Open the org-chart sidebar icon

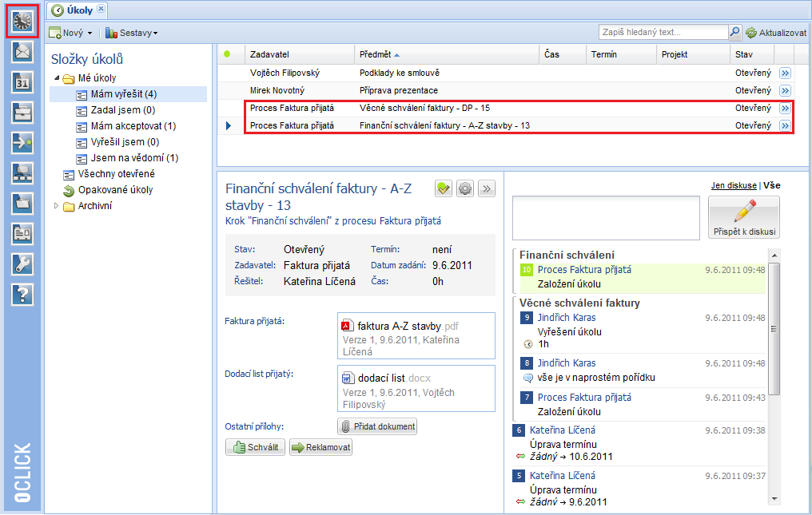point(22,173)
